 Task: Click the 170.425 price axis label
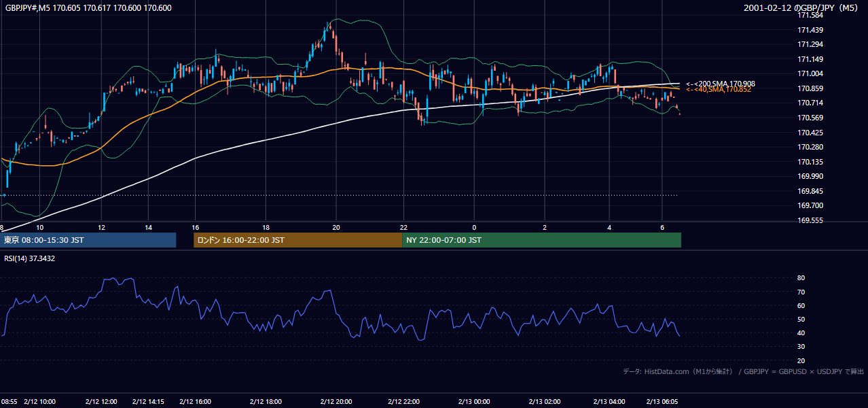click(810, 133)
